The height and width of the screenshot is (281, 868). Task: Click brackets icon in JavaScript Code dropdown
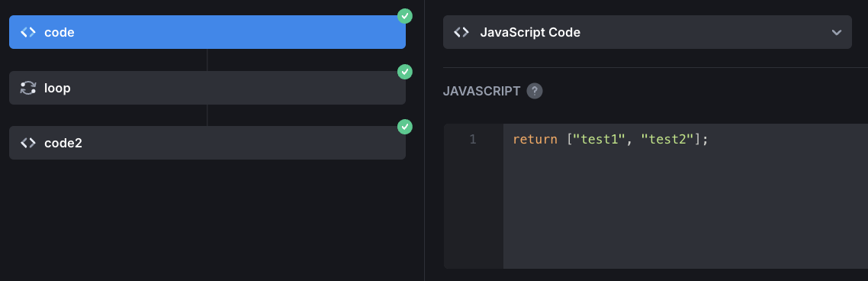(461, 32)
